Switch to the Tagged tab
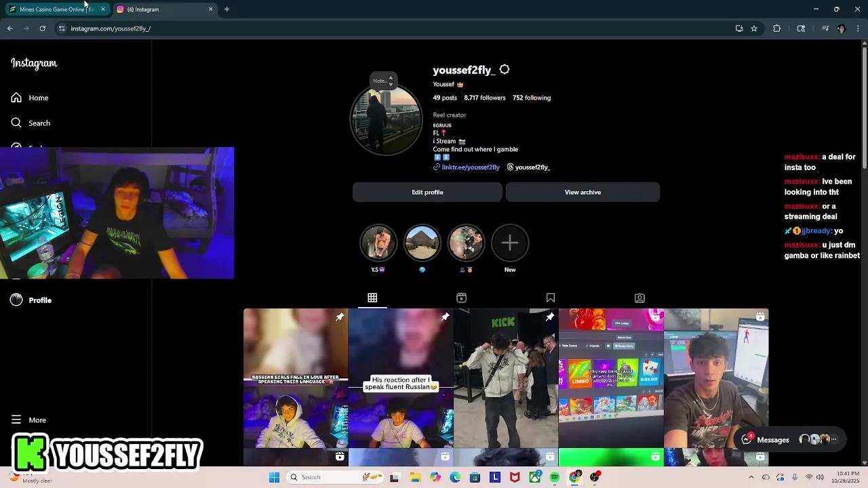 tap(639, 298)
